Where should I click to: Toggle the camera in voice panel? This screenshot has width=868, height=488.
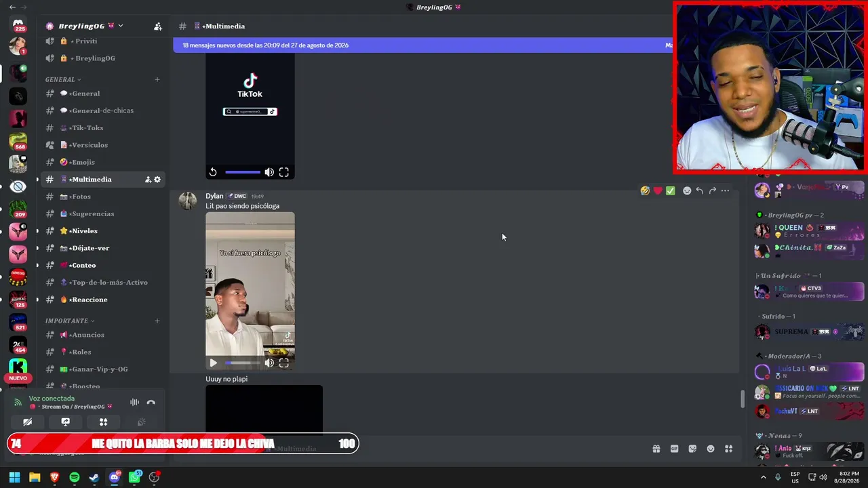(28, 422)
